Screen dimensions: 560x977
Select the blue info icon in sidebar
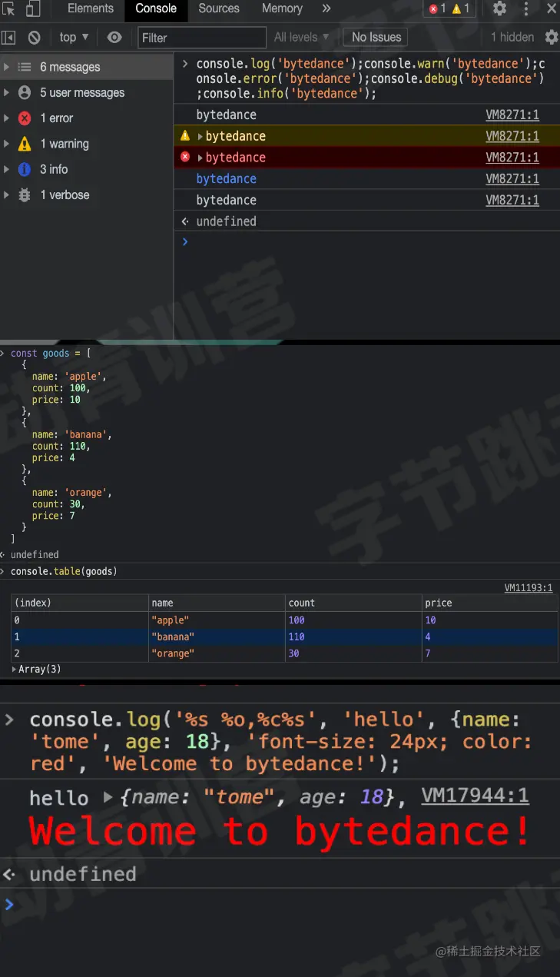pos(25,169)
